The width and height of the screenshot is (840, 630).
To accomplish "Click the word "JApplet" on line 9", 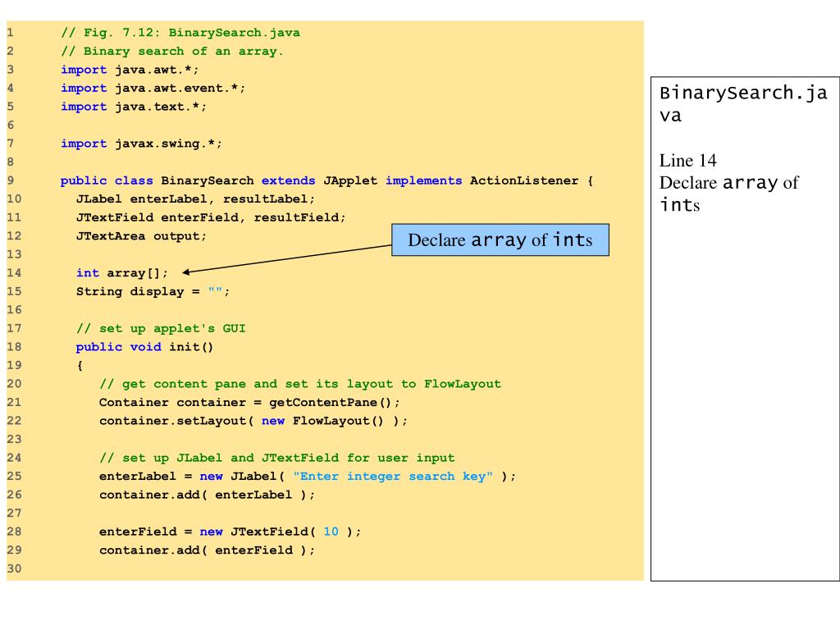I will (x=350, y=180).
